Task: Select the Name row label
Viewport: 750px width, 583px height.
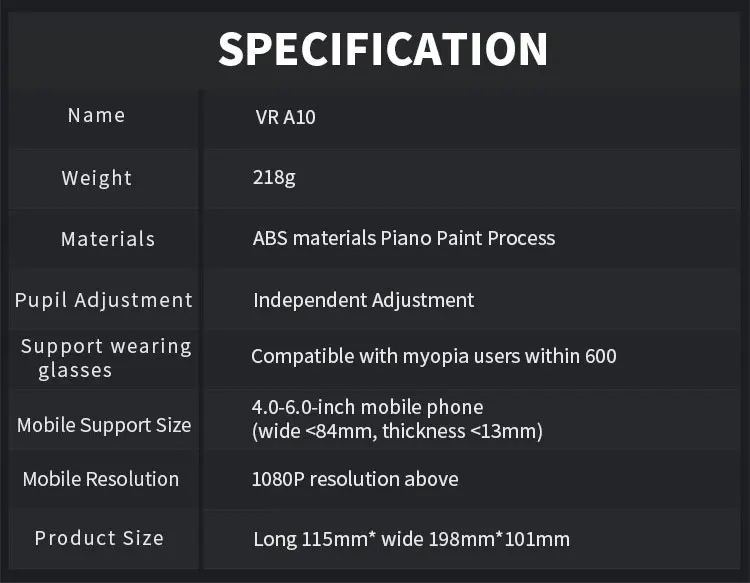Action: coord(97,116)
